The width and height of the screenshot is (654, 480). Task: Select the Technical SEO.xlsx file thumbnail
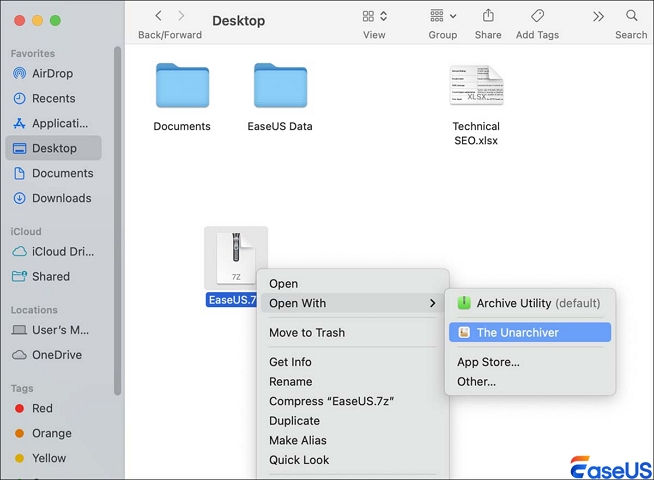pos(476,87)
